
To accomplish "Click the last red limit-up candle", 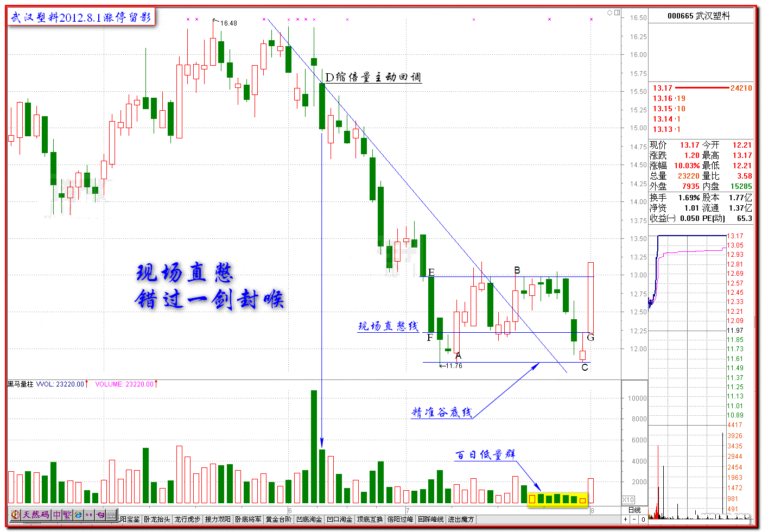I will pyautogui.click(x=590, y=297).
